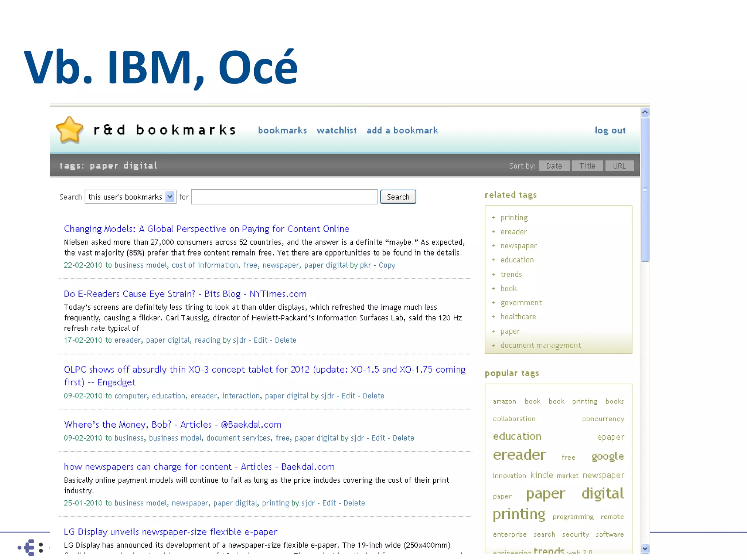Sort bookmarks by Title
The height and width of the screenshot is (560, 747).
point(587,166)
